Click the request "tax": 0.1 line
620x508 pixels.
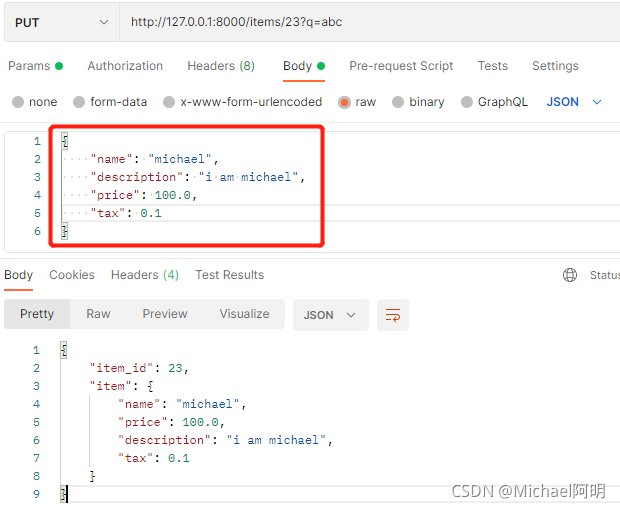coord(126,213)
